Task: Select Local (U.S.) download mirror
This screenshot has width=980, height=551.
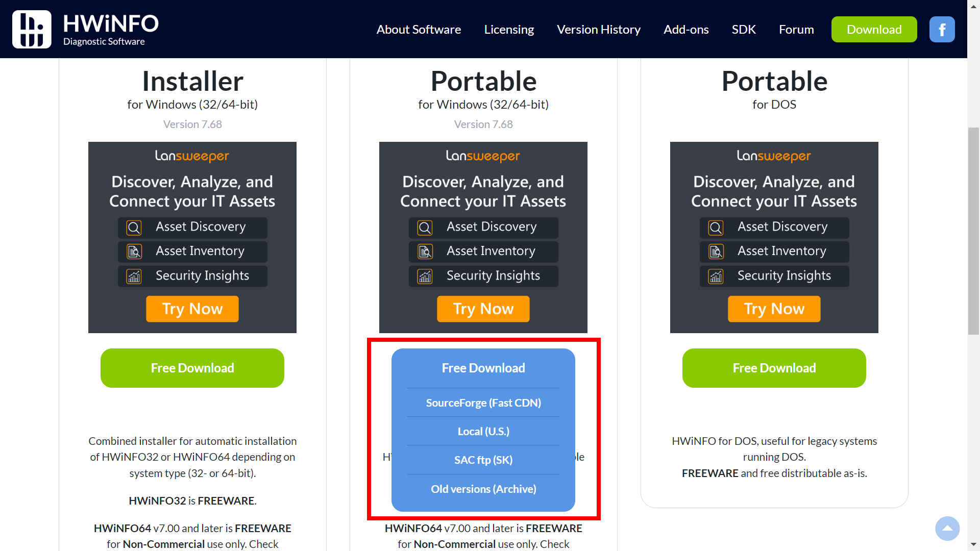Action: (x=483, y=431)
